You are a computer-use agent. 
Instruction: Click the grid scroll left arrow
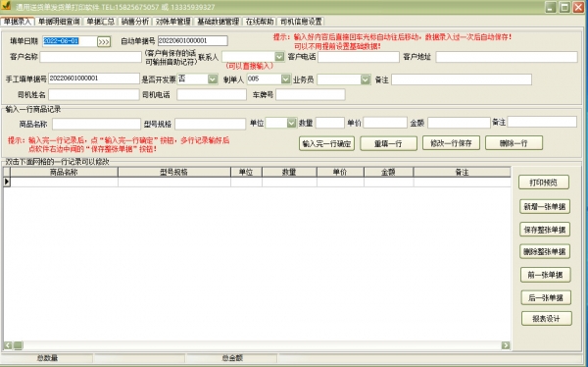8,345
